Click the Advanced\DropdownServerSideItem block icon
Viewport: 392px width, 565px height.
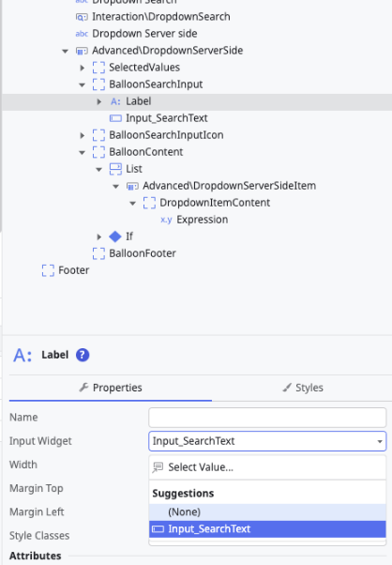(x=132, y=186)
